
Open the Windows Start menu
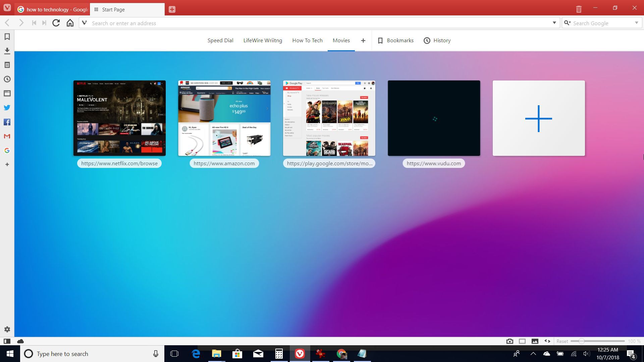point(10,354)
